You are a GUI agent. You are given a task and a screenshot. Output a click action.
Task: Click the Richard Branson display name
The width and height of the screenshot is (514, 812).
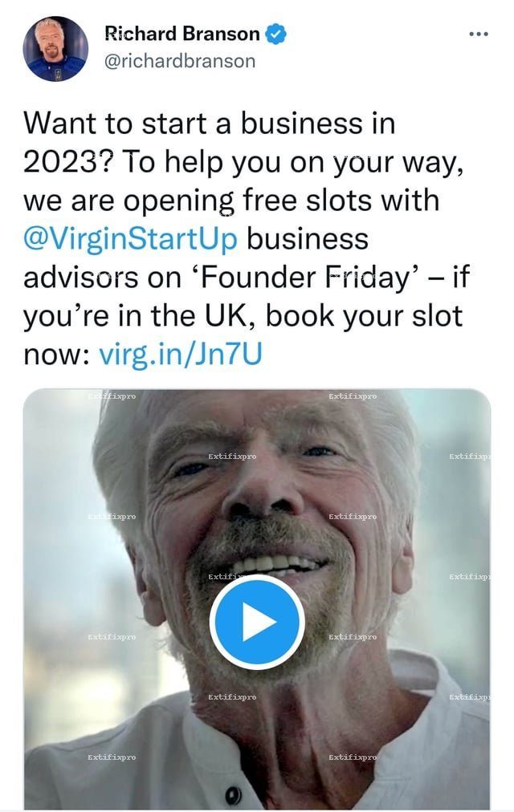[x=182, y=34]
